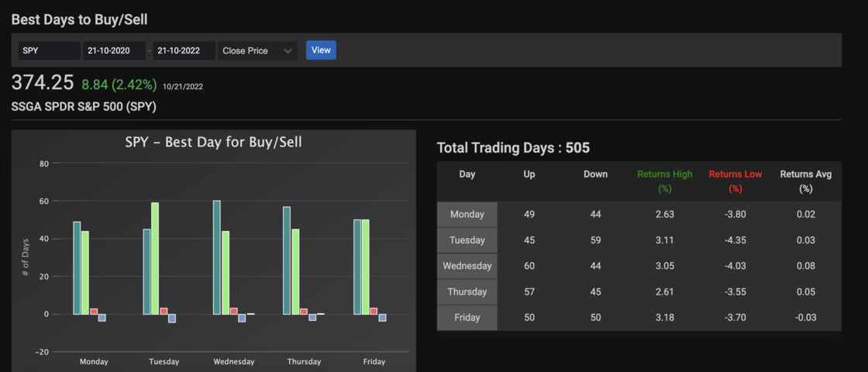The width and height of the screenshot is (868, 372).
Task: Click Friday's Returns High value 3.18
Action: coord(665,318)
